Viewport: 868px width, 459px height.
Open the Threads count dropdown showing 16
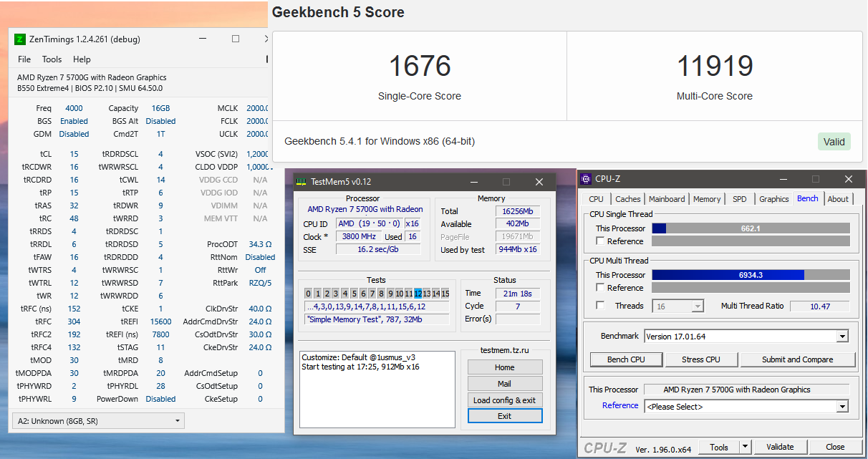(678, 306)
